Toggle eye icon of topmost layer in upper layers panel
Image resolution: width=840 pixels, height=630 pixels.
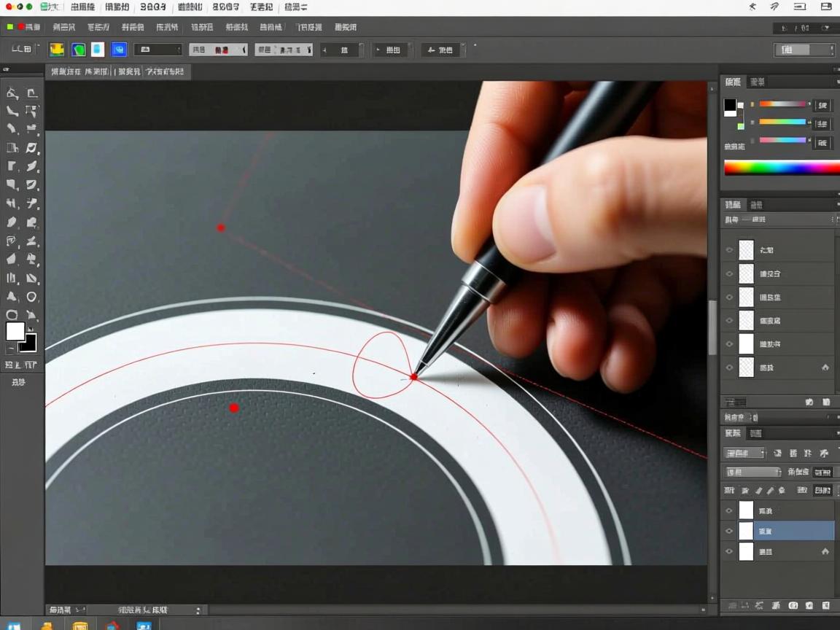pyautogui.click(x=729, y=250)
